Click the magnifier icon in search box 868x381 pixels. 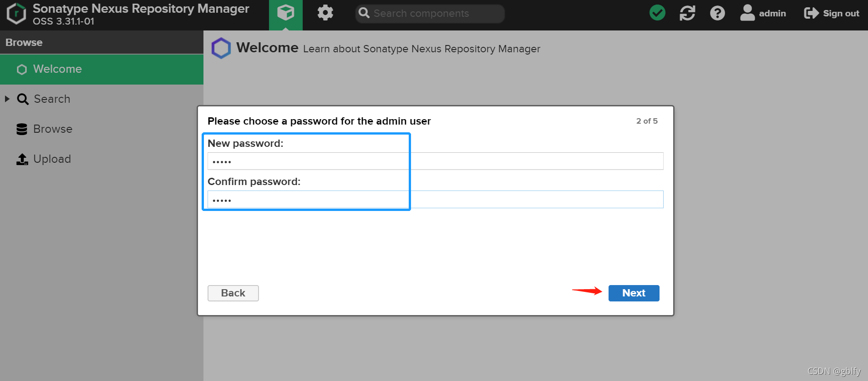(364, 13)
